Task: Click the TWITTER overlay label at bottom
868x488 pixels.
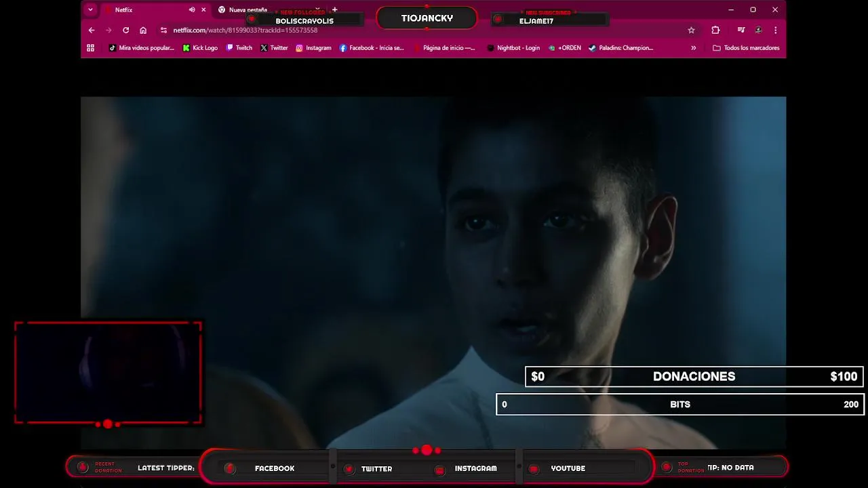Action: pos(376,468)
